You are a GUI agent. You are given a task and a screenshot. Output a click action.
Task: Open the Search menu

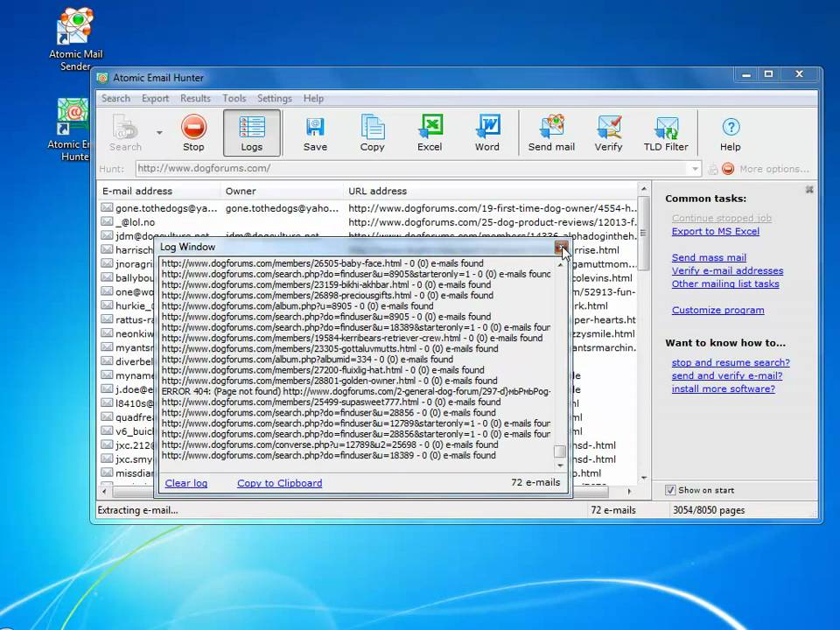point(115,99)
